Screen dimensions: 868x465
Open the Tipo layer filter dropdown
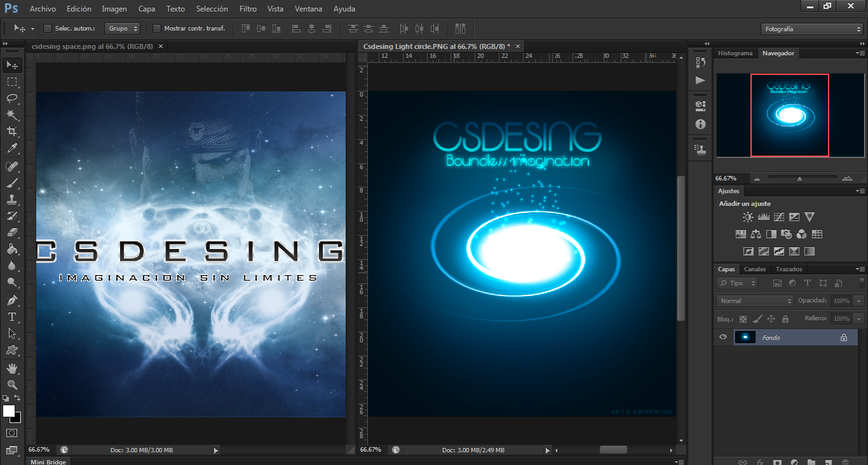[737, 283]
